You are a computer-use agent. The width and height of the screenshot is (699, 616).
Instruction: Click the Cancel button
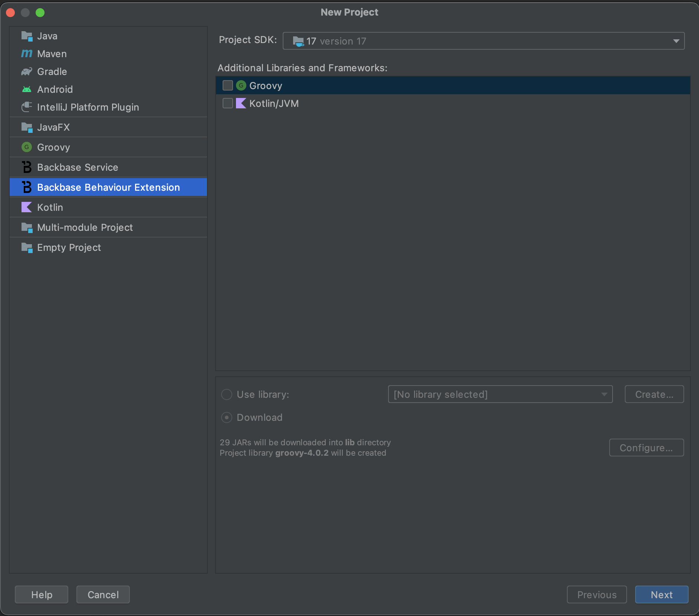click(103, 594)
